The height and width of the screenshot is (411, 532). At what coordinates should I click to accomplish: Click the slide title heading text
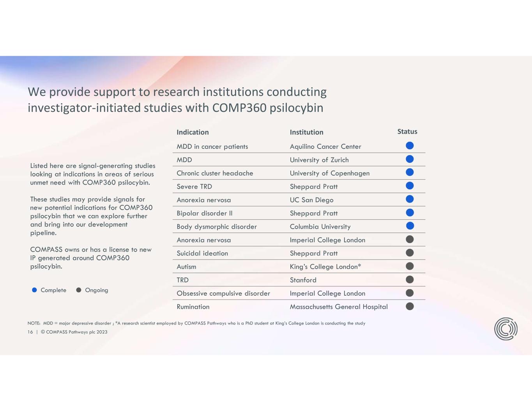point(177,100)
